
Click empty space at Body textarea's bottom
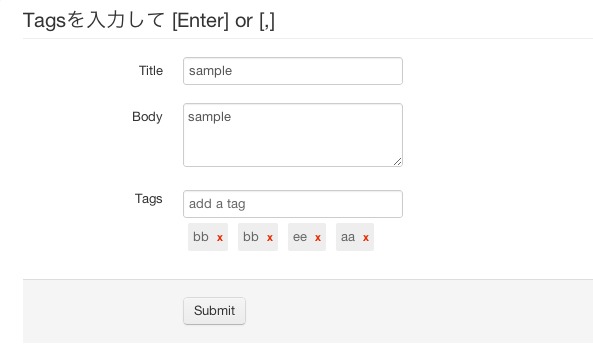[287, 153]
